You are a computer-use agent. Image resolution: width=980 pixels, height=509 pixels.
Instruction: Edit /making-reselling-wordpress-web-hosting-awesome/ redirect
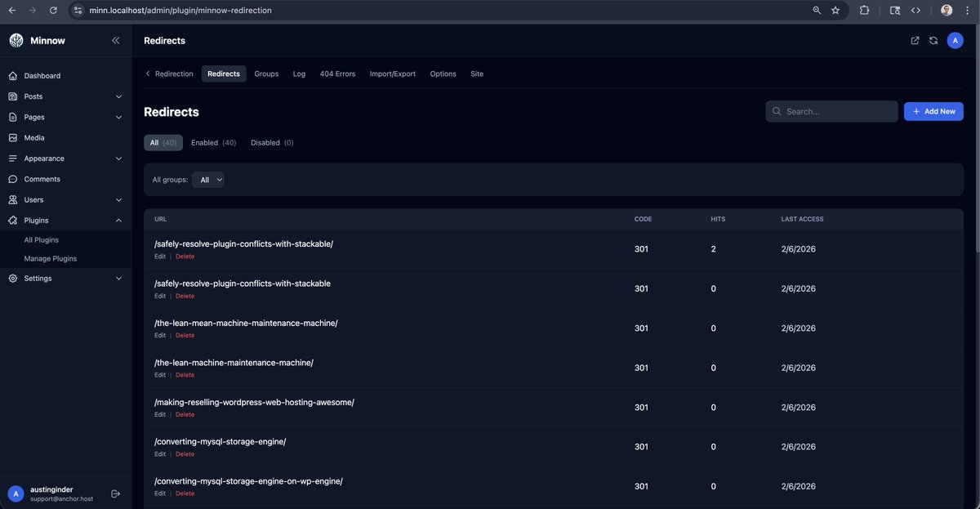tap(160, 415)
